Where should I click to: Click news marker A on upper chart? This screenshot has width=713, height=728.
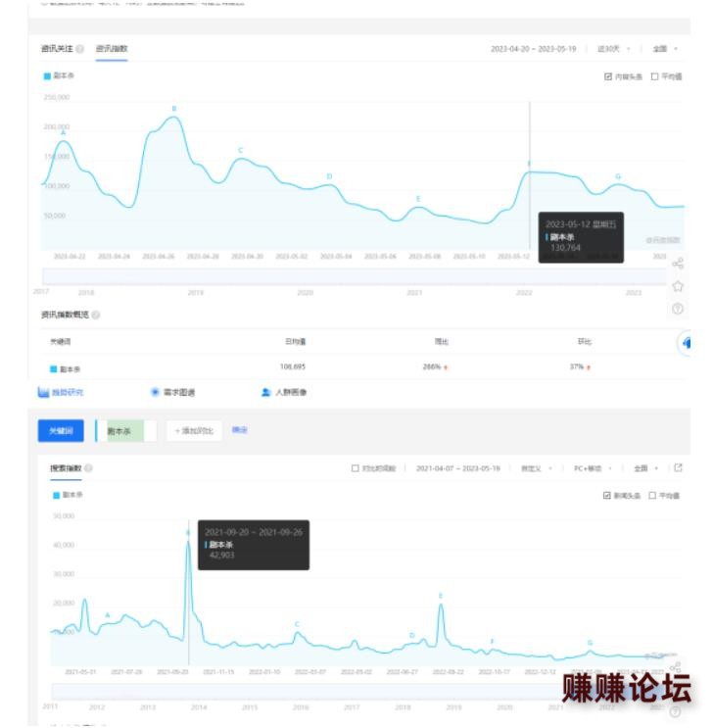pos(63,133)
